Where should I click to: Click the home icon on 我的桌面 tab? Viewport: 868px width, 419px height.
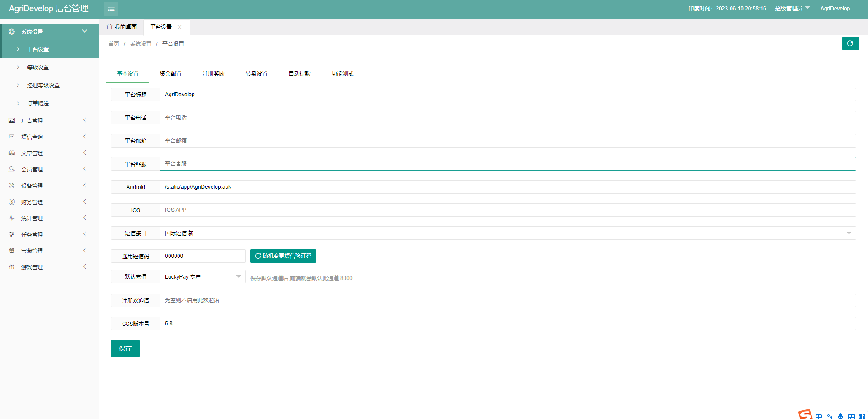tap(109, 27)
